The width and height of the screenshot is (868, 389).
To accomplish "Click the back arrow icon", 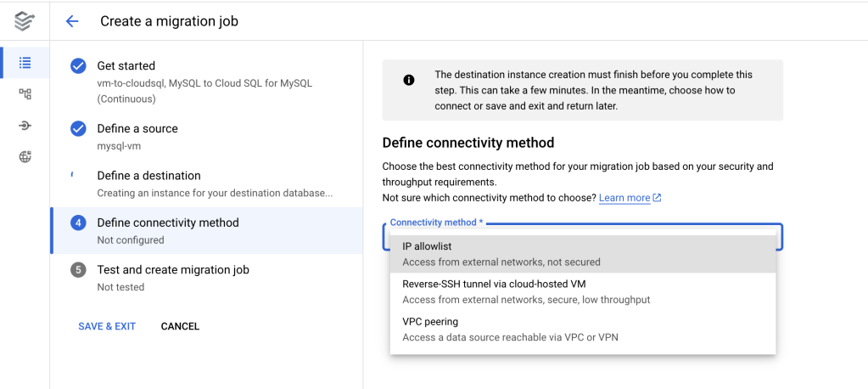I will pos(72,21).
